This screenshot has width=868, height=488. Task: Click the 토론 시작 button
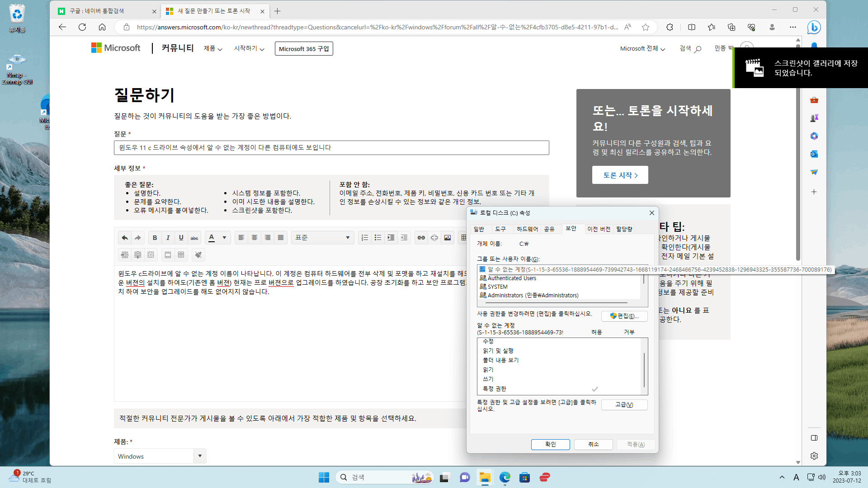pos(620,175)
